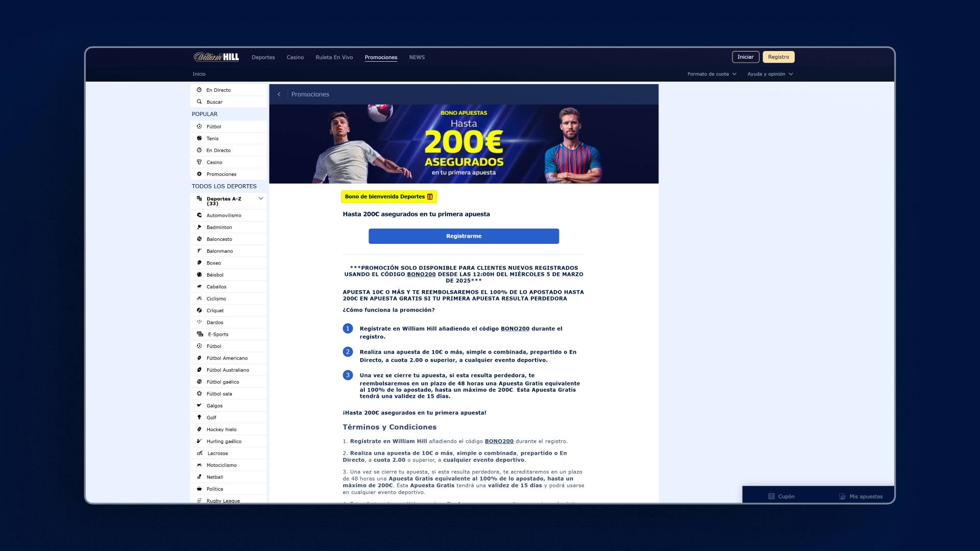Screen dimensions: 980x551
Task: Click the Inicio breadcrumb
Action: click(x=199, y=74)
